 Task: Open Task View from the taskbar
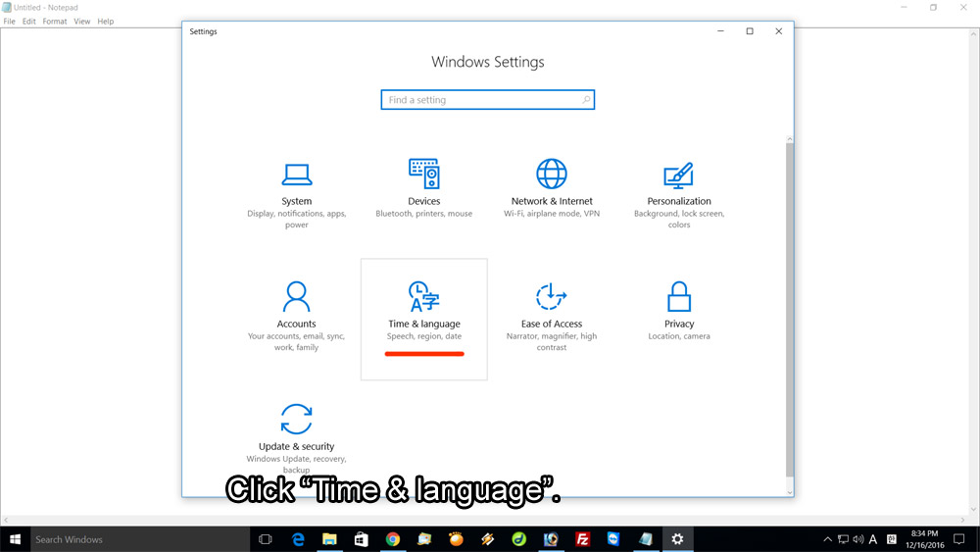[265, 539]
